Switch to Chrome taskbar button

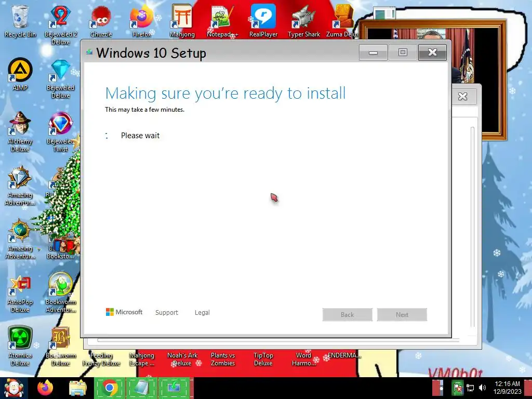click(110, 388)
